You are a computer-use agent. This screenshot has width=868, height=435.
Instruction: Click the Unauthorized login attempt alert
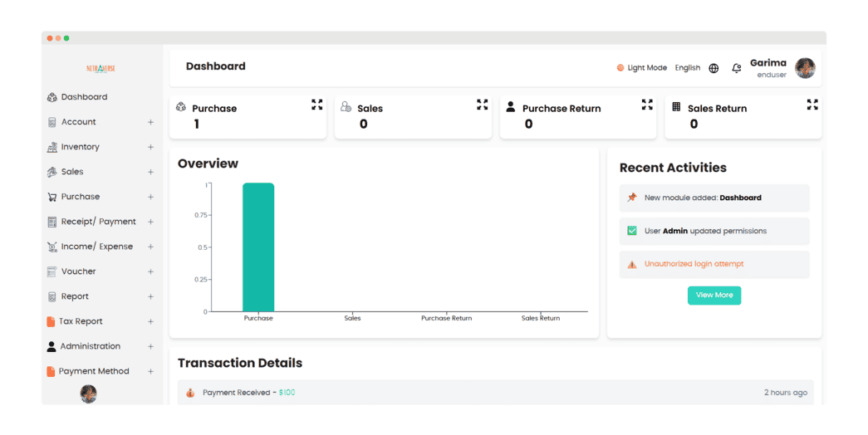point(694,264)
